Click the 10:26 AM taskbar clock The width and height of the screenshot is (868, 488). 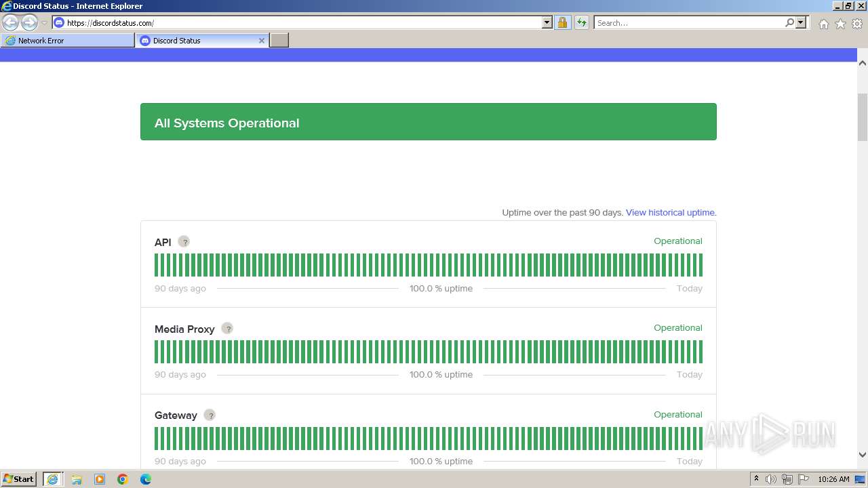(x=833, y=479)
